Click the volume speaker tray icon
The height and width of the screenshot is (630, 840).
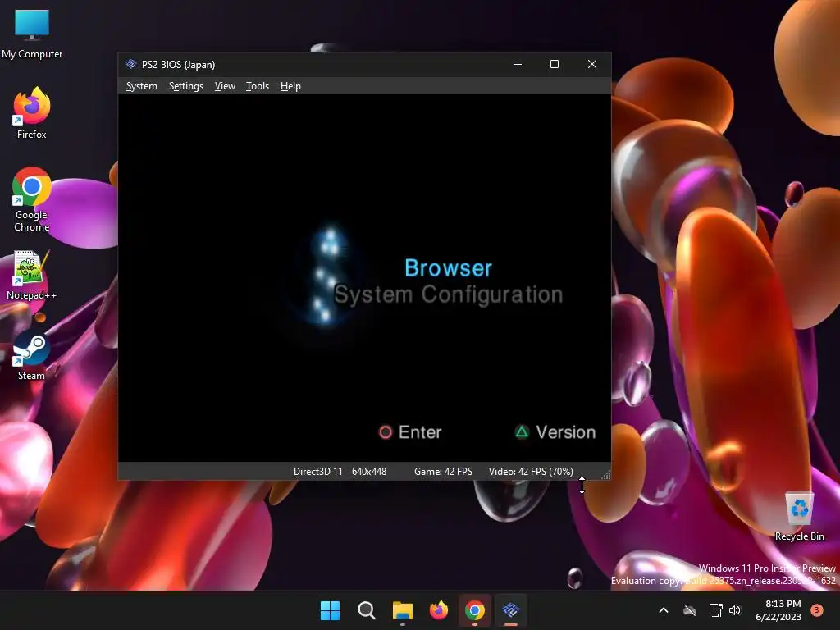point(734,610)
